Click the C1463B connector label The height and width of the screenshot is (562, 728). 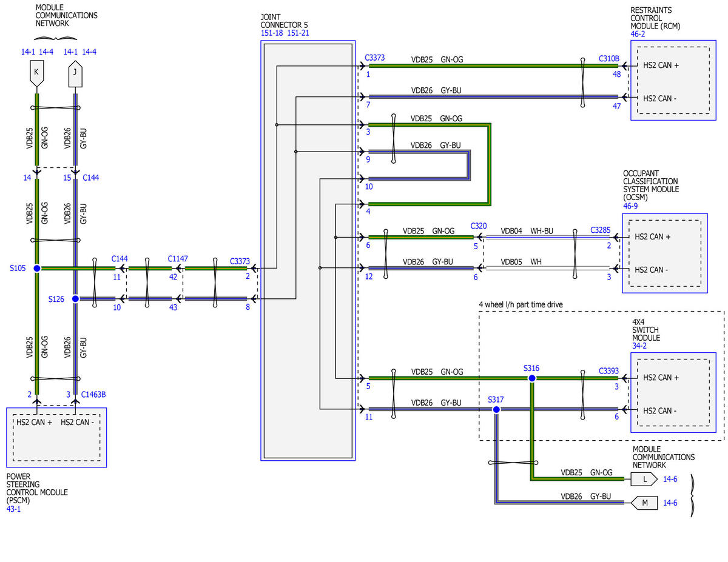pos(94,394)
